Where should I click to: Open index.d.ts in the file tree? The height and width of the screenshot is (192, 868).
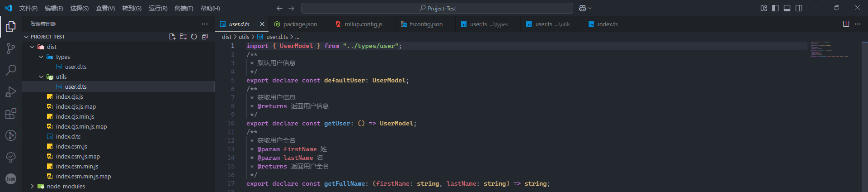(68, 136)
